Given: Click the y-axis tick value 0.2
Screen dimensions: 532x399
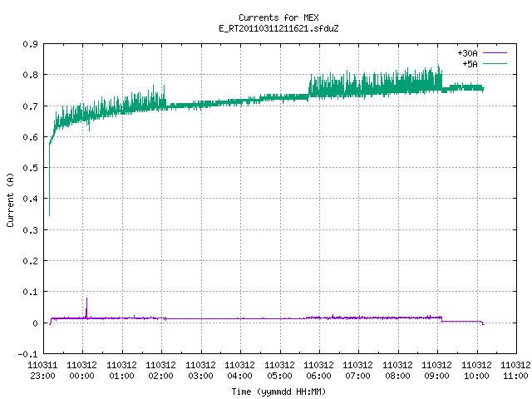Looking at the screenshot, I should pyautogui.click(x=31, y=261).
